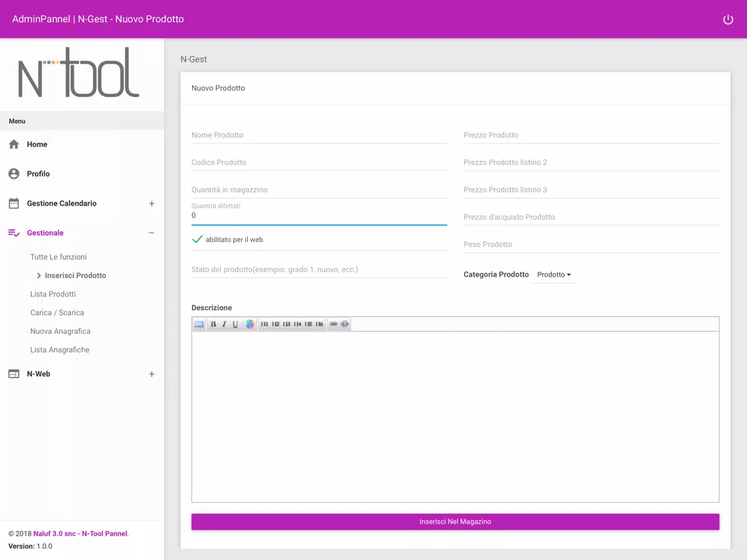Apply the H3 heading style
This screenshot has height=560, width=747.
click(286, 324)
